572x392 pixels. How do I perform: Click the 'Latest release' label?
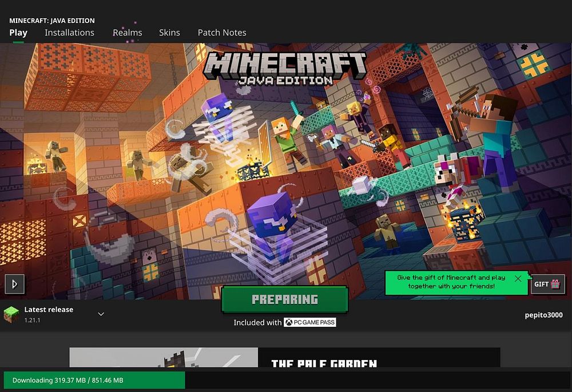[49, 310]
